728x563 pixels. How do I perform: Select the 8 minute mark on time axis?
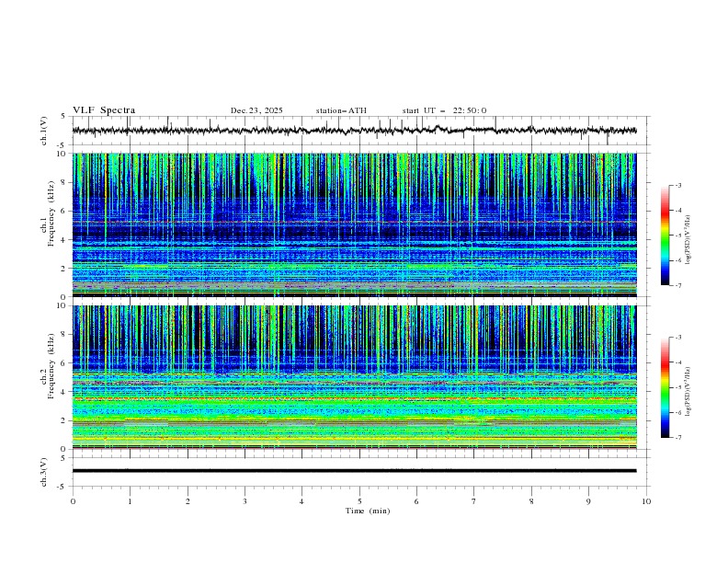(531, 500)
